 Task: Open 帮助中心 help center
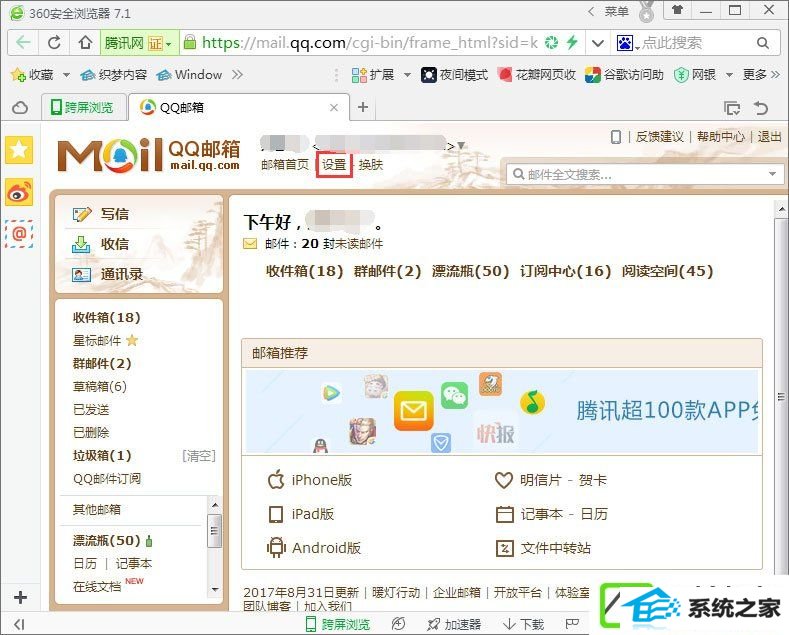(x=721, y=137)
